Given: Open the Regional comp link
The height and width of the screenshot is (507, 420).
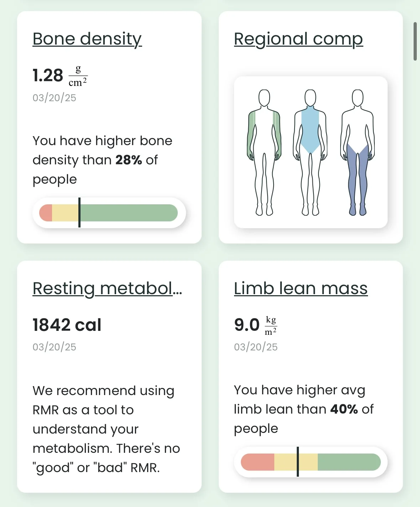Looking at the screenshot, I should pyautogui.click(x=298, y=39).
